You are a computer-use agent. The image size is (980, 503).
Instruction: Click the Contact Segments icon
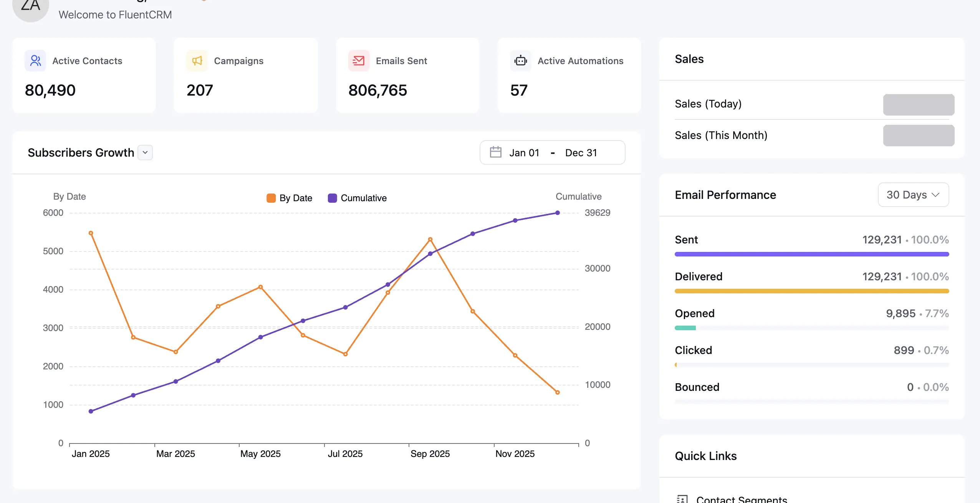[x=682, y=499]
